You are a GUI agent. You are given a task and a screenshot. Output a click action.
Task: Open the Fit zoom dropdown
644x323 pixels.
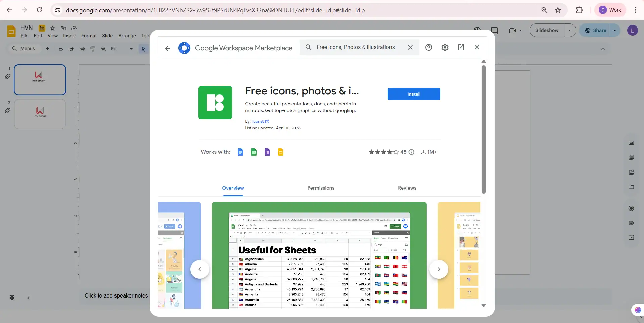coord(131,49)
